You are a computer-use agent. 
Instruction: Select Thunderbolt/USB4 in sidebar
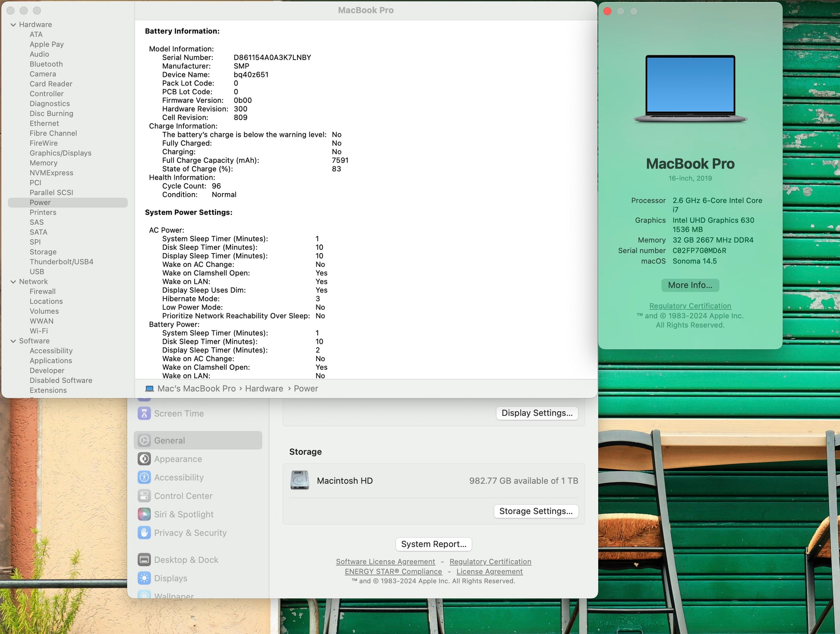61,262
